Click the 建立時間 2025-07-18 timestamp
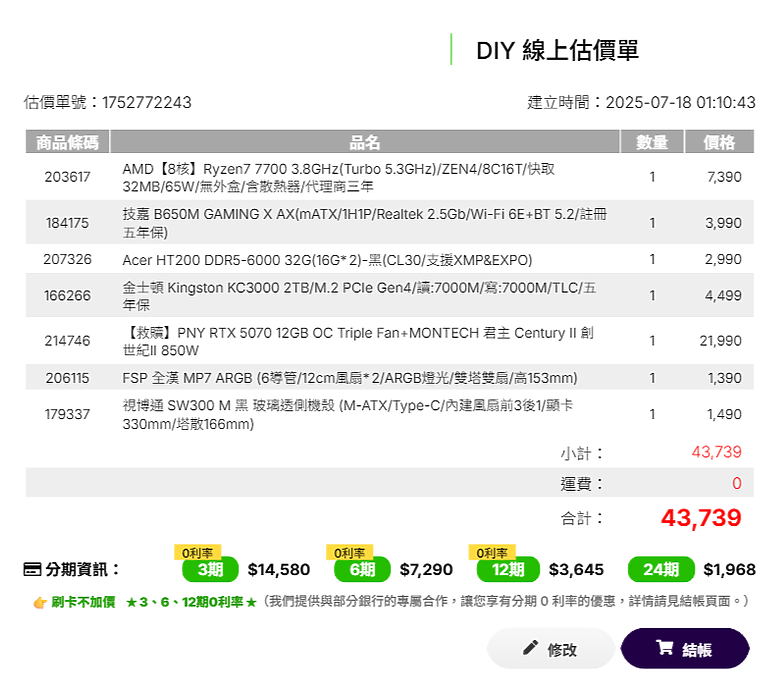 pyautogui.click(x=641, y=102)
